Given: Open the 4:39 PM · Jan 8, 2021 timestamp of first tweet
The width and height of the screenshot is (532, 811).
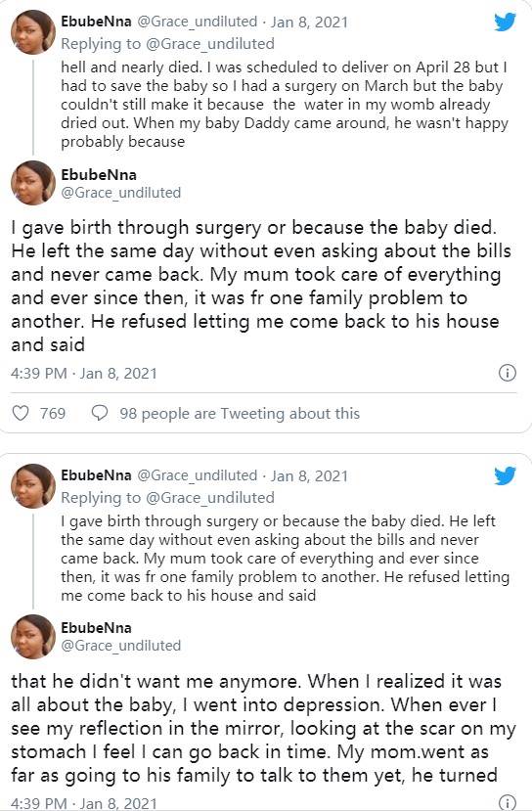Looking at the screenshot, I should pyautogui.click(x=84, y=374).
